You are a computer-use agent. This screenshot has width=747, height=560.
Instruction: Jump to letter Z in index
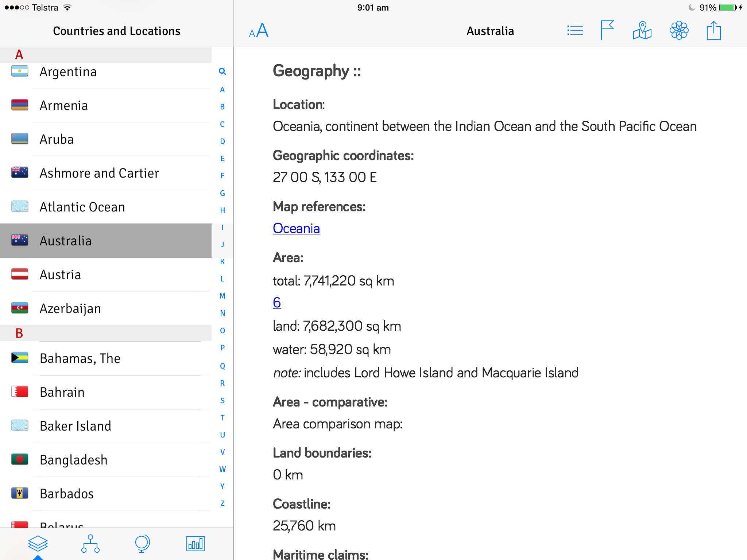point(222,503)
